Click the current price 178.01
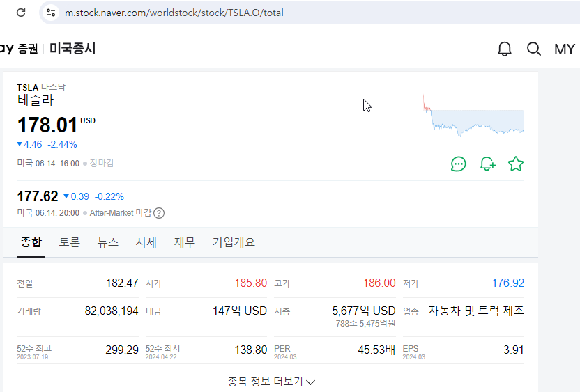580x392 pixels. tap(47, 125)
